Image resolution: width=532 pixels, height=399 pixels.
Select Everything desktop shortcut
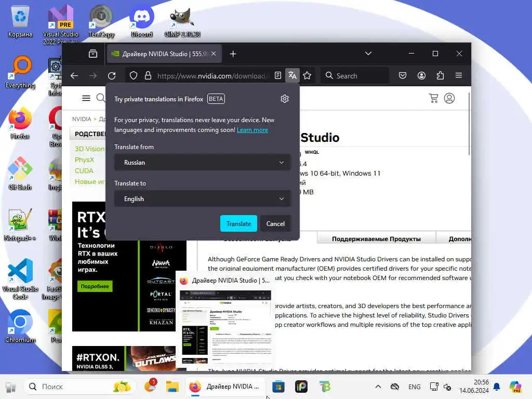pos(20,73)
